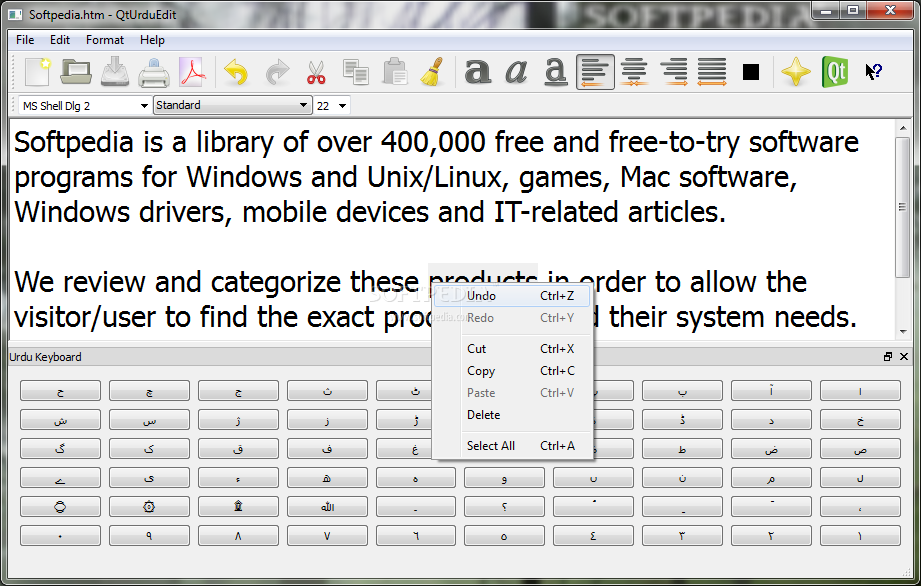This screenshot has height=586, width=921.
Task: Insert the Urdu letter alif (ا)
Action: tap(860, 390)
